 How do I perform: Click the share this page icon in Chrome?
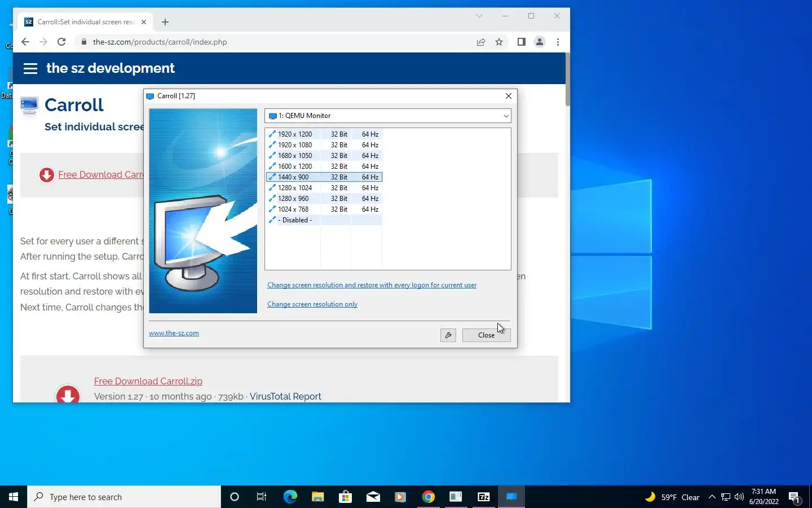(481, 42)
